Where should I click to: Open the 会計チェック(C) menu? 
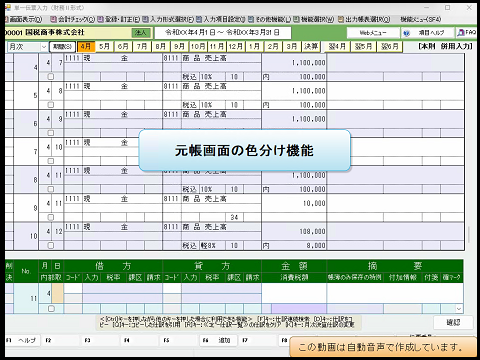coord(73,19)
